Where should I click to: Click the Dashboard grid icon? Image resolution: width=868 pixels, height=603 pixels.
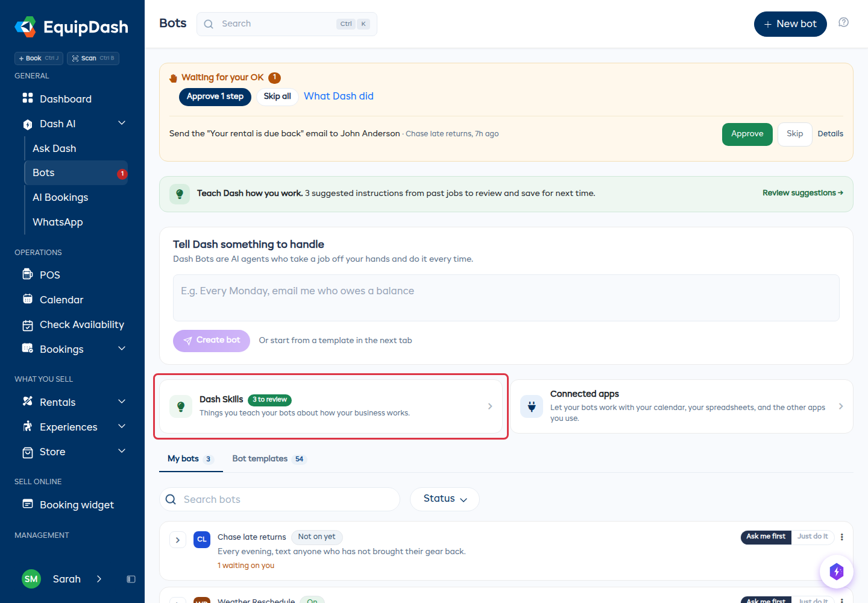point(28,98)
